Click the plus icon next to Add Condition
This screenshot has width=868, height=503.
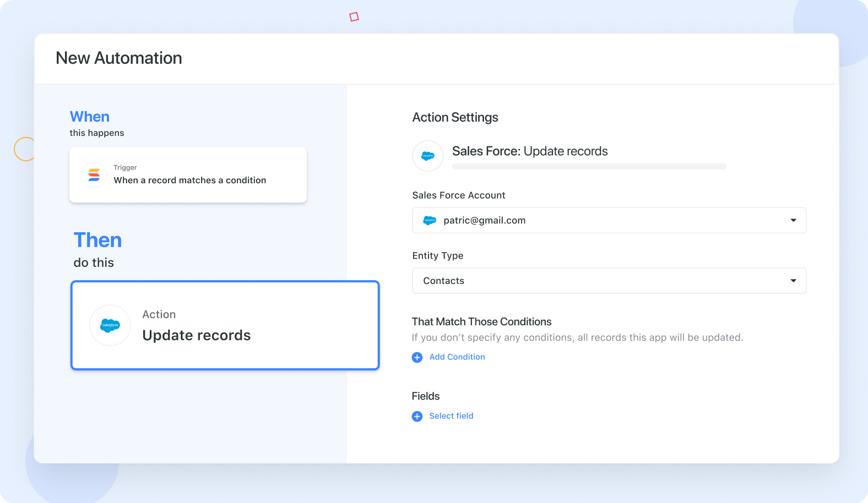pos(417,357)
